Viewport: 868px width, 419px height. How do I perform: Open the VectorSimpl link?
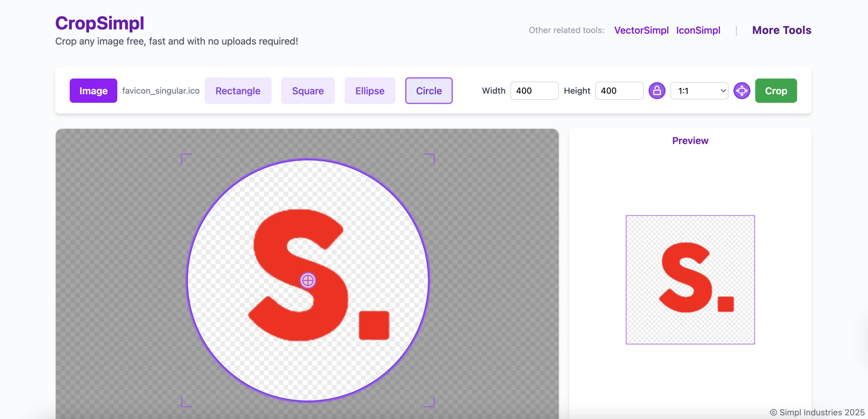641,30
